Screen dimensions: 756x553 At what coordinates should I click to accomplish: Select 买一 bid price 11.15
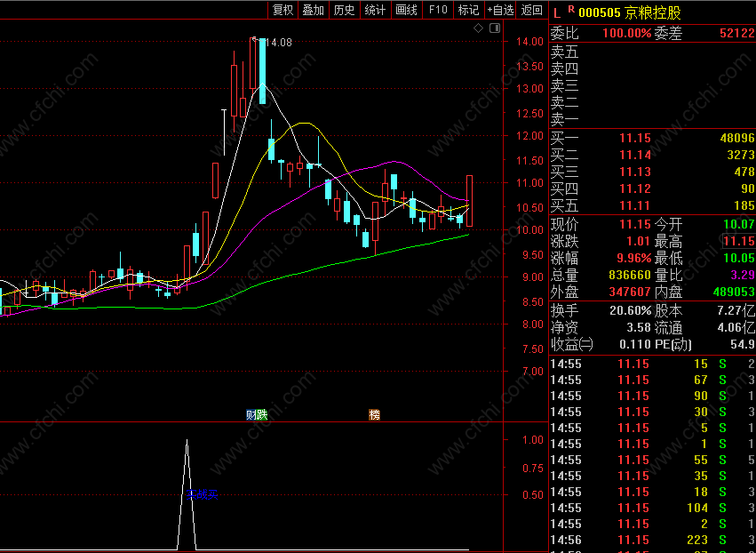[x=635, y=139]
